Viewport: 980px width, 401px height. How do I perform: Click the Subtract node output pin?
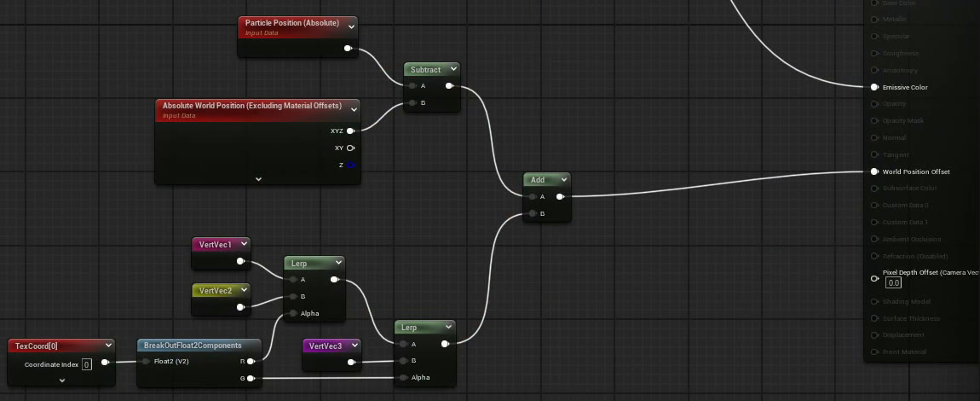449,85
